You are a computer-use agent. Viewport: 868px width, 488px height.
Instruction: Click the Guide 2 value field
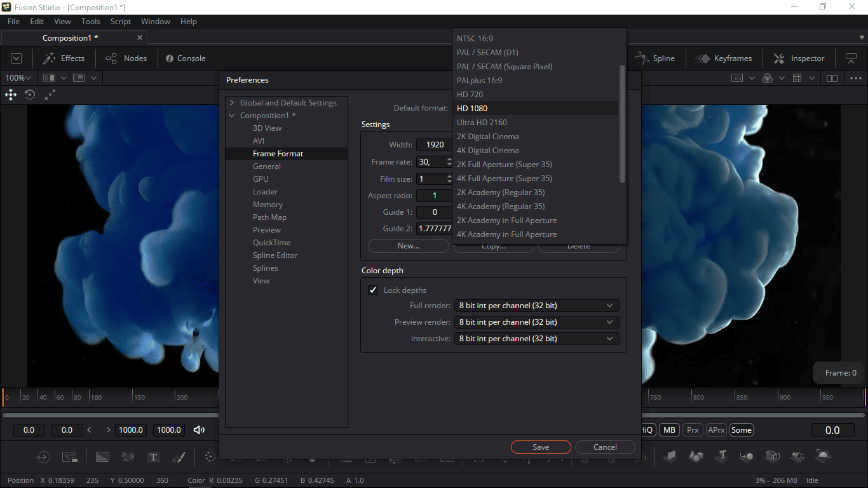pos(435,229)
